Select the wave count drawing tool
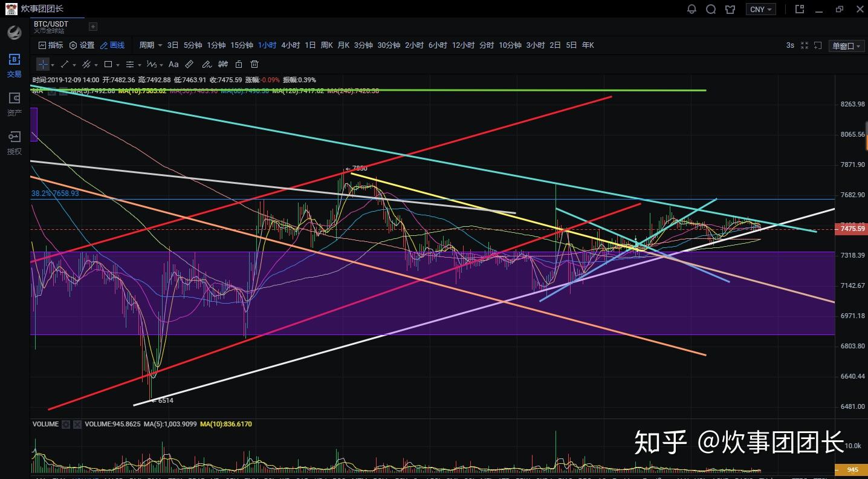Screen dimensions: 868x479 coord(152,64)
